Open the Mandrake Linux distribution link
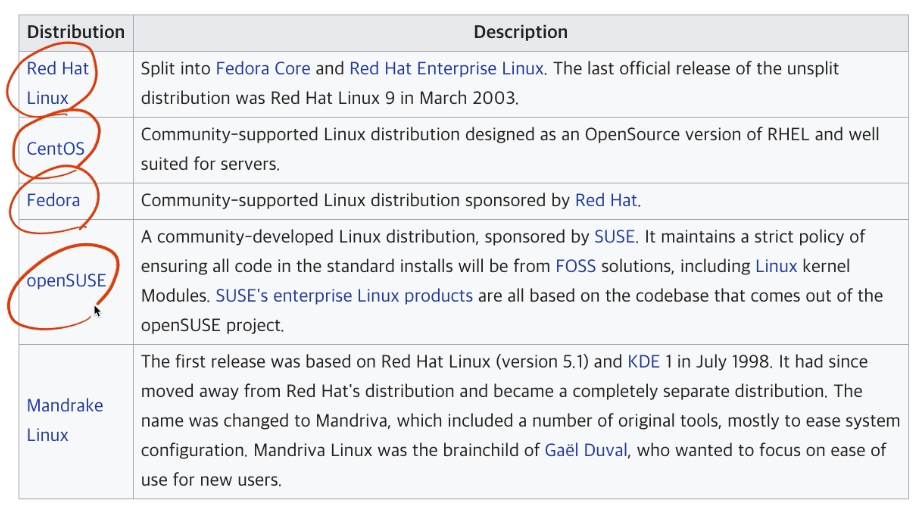 [65, 420]
